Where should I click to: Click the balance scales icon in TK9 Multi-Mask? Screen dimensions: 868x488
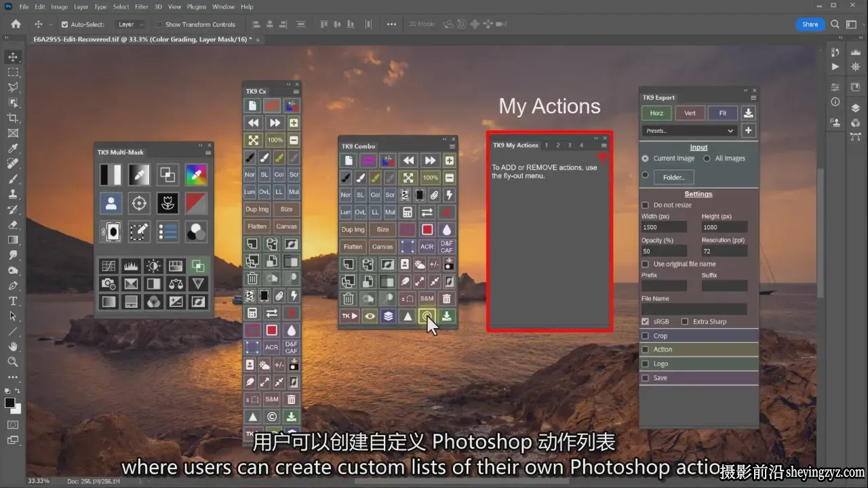click(175, 284)
